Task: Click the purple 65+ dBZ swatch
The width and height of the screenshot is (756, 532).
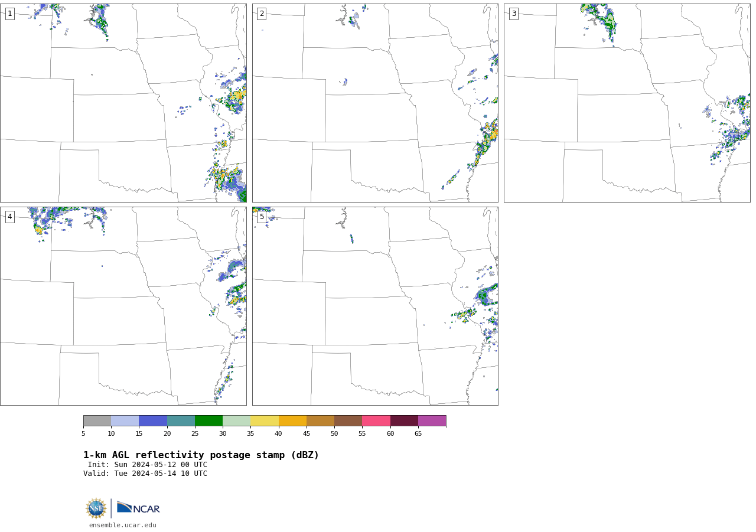Action: pyautogui.click(x=432, y=421)
